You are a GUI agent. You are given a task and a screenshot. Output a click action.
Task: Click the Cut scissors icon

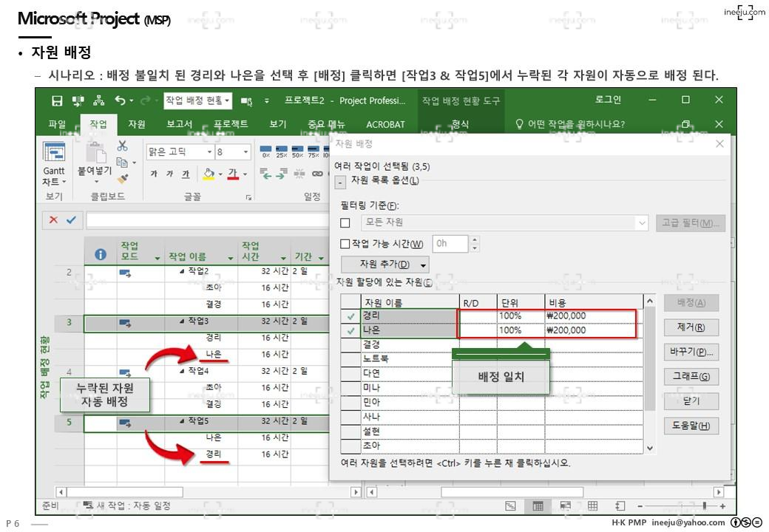pyautogui.click(x=122, y=146)
